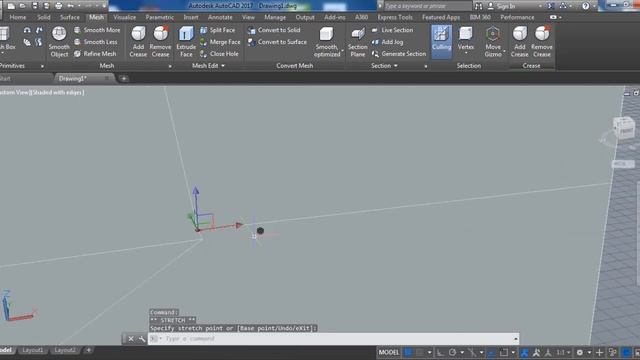Switch to the Home ribbon tab

[18, 17]
